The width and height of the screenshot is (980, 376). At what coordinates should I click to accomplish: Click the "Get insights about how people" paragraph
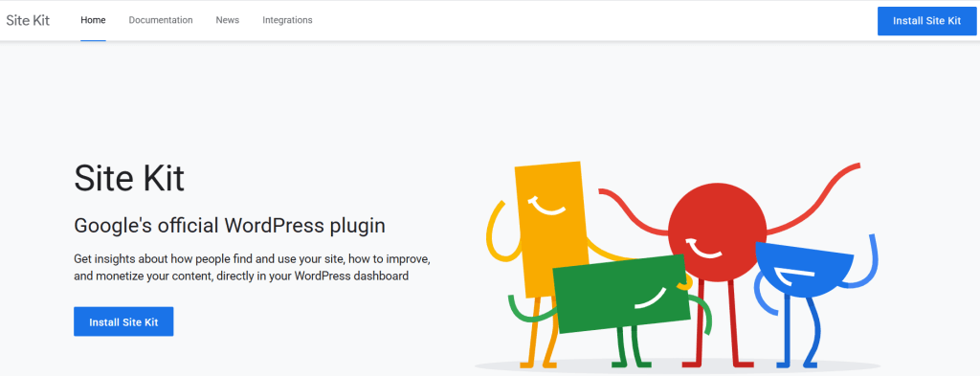click(252, 267)
